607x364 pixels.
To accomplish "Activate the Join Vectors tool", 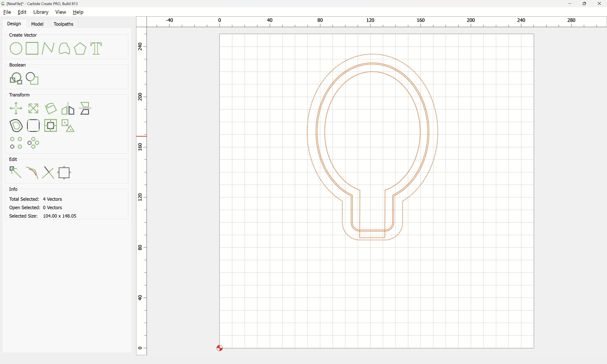I will [x=32, y=173].
